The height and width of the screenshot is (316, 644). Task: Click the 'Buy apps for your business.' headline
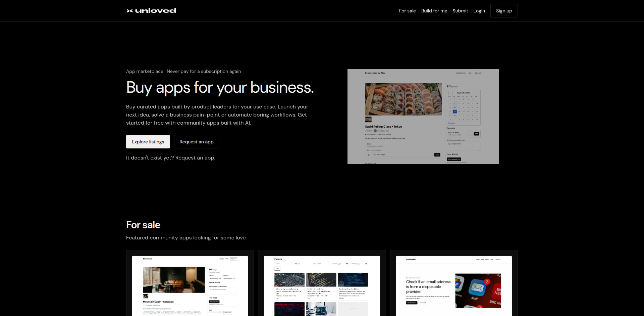[x=220, y=87]
